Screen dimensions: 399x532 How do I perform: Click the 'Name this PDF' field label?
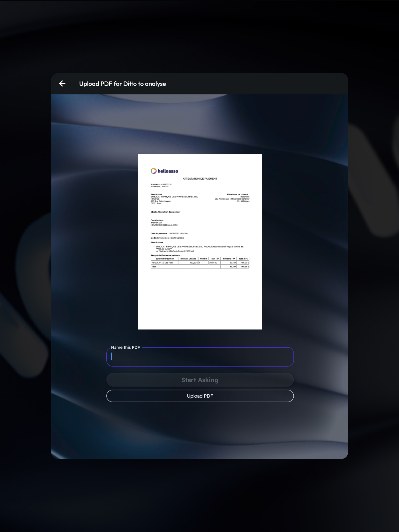[x=125, y=347]
